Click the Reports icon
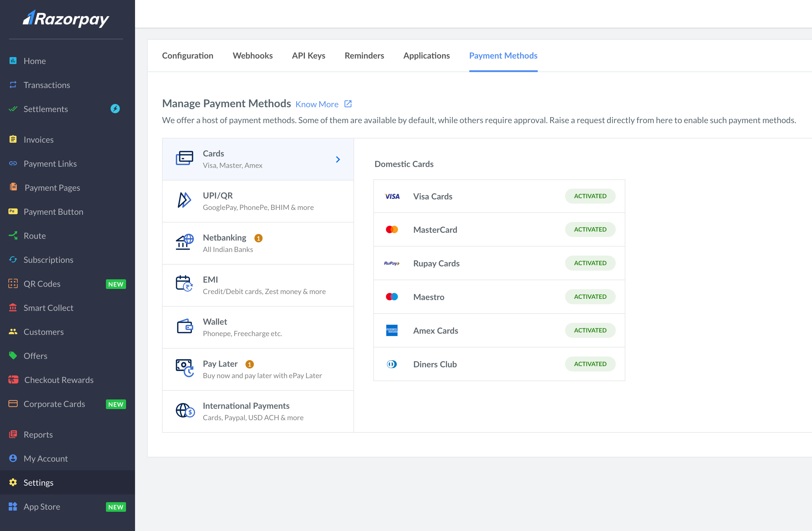812x531 pixels. (13, 434)
